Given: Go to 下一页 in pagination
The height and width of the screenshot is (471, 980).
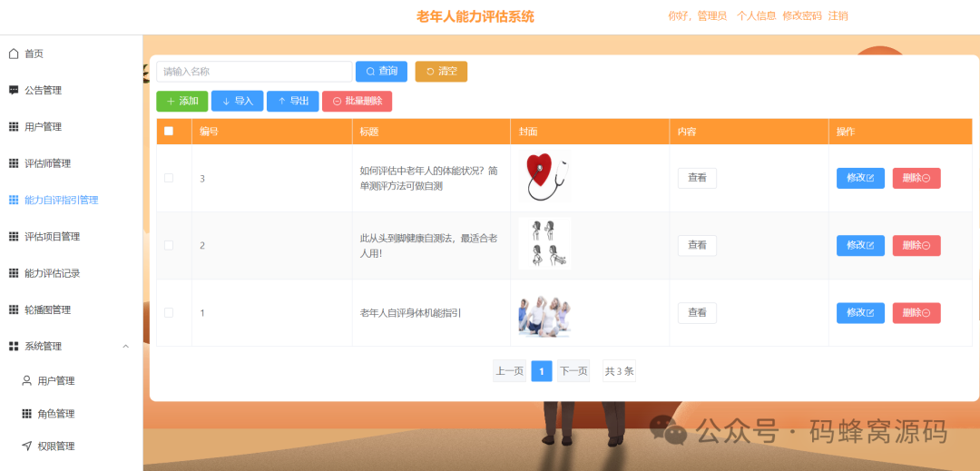Looking at the screenshot, I should [573, 371].
